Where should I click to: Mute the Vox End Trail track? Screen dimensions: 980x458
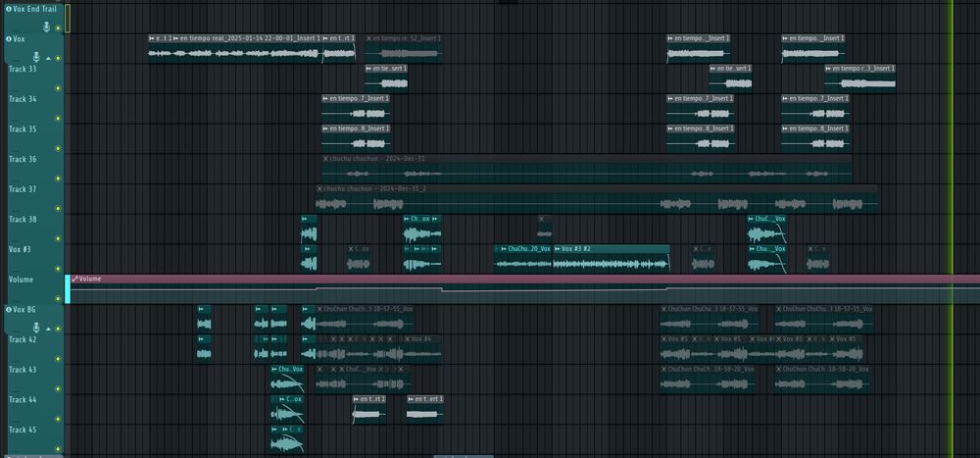click(58, 28)
